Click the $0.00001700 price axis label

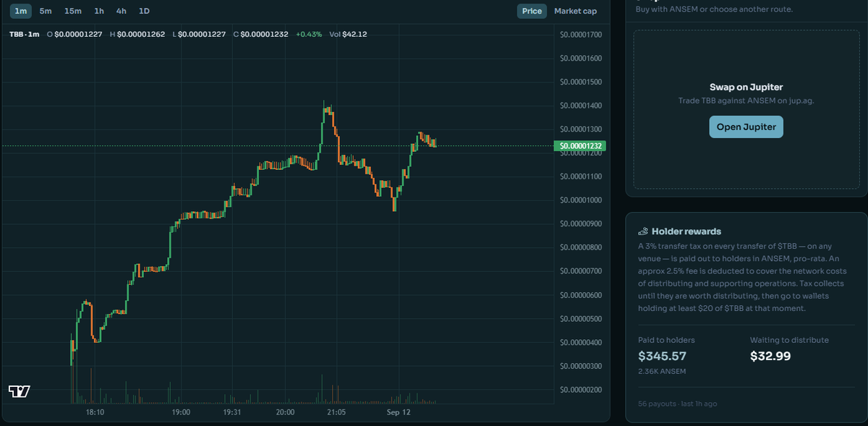pos(582,34)
